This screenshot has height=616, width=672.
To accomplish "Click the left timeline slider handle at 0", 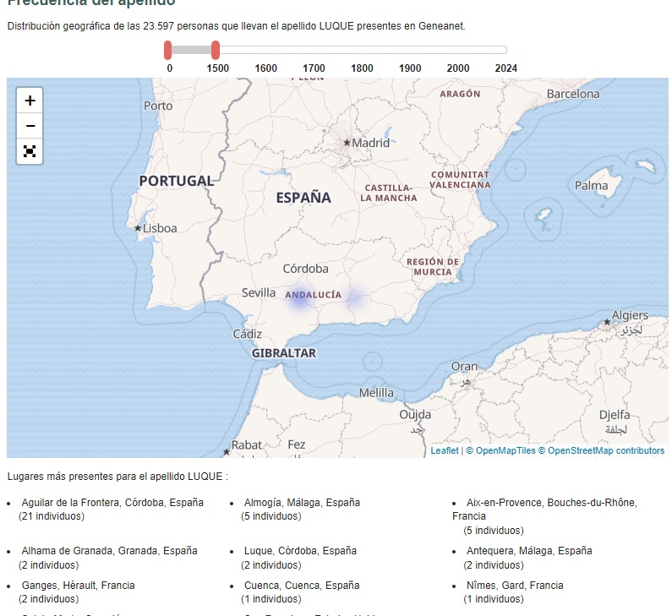I will [x=168, y=50].
